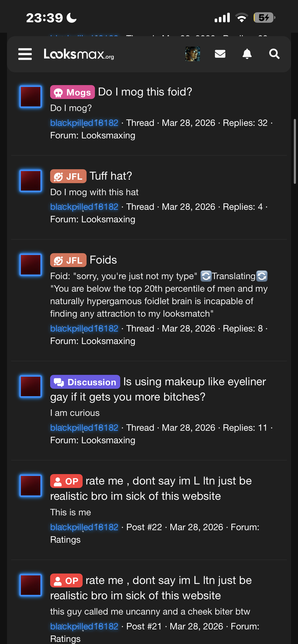Select JFL tag beside Tuff hat?
Viewport: 298px width, 644px height.
[68, 176]
